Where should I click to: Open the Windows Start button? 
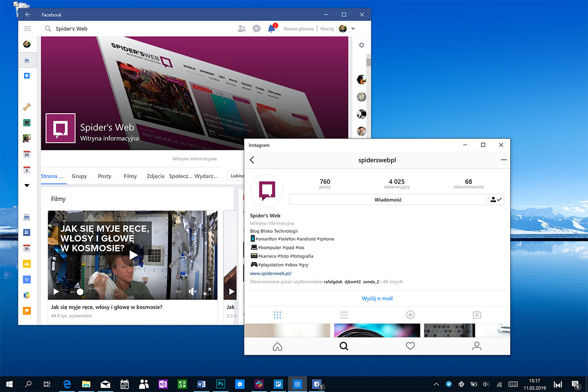(9, 385)
